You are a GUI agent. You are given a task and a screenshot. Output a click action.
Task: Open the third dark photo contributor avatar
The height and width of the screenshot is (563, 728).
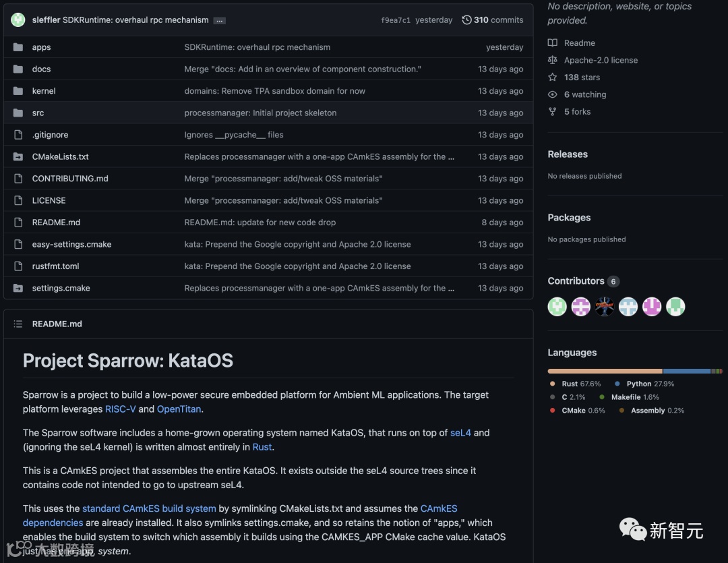[605, 307]
